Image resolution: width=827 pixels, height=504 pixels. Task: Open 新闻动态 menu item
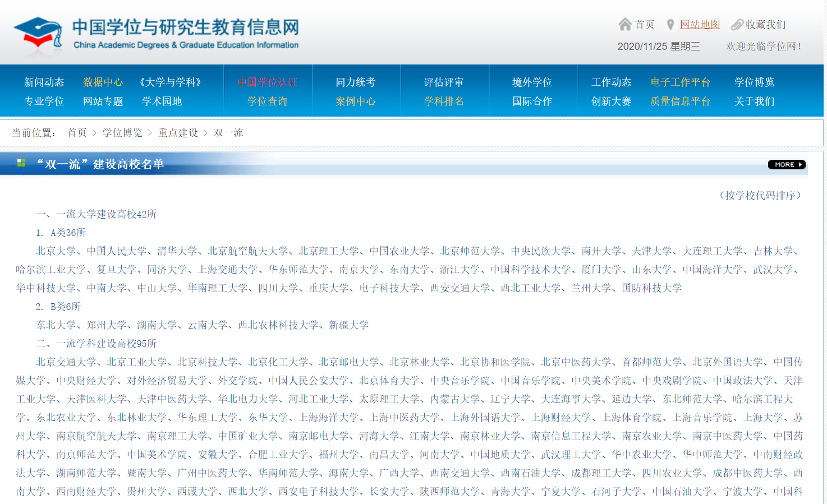44,82
